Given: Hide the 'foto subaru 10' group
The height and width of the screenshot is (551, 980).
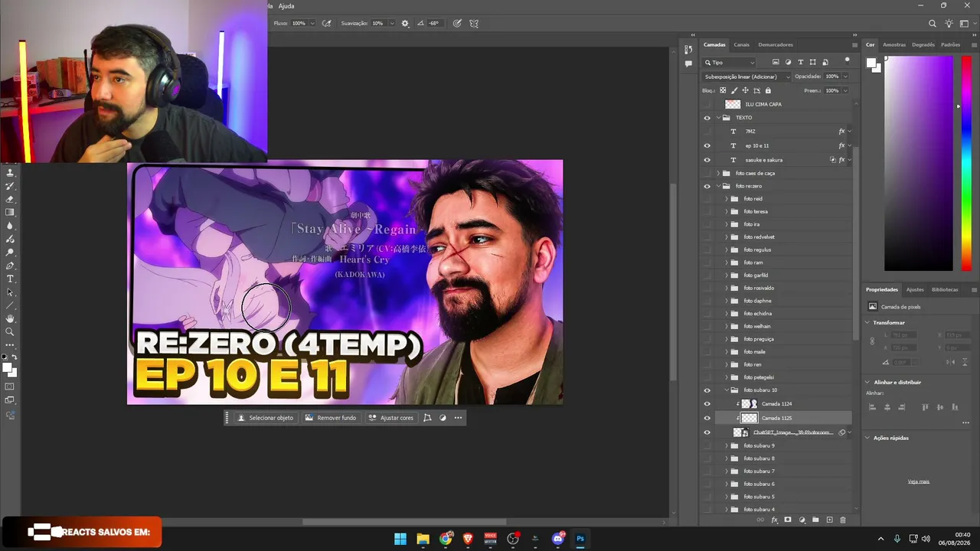Looking at the screenshot, I should pyautogui.click(x=707, y=390).
